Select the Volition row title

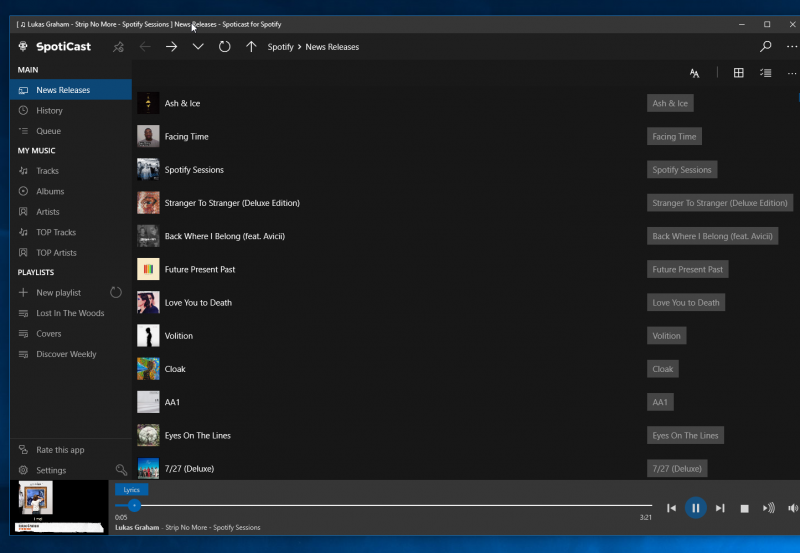point(179,336)
